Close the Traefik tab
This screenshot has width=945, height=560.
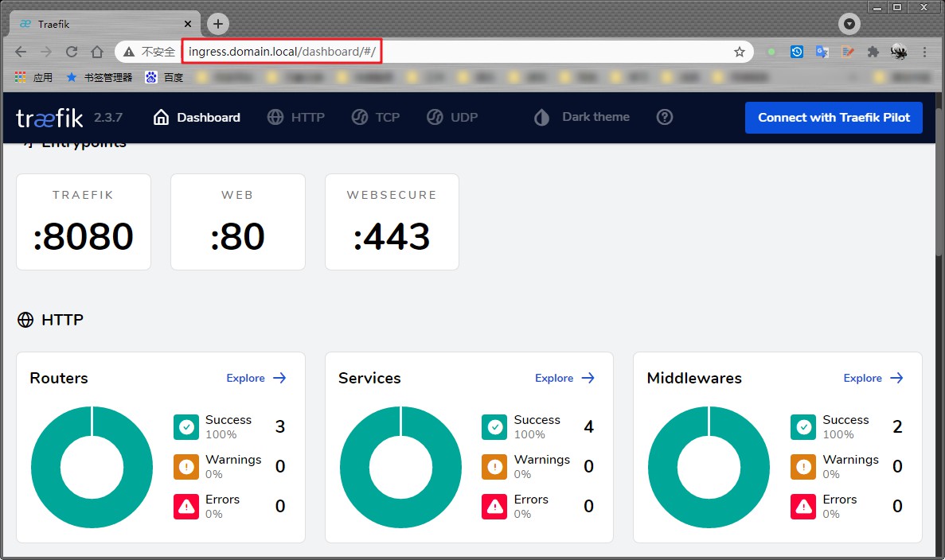188,24
